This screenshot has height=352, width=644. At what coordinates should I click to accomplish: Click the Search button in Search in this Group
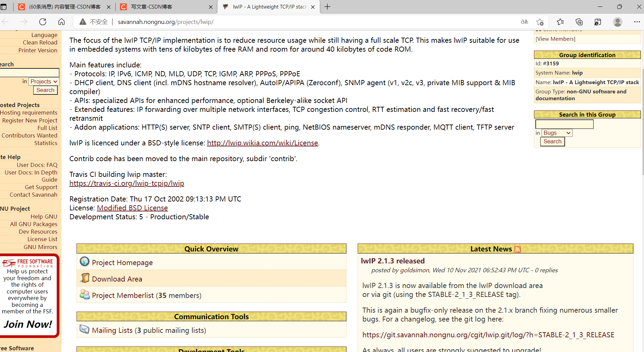(552, 141)
